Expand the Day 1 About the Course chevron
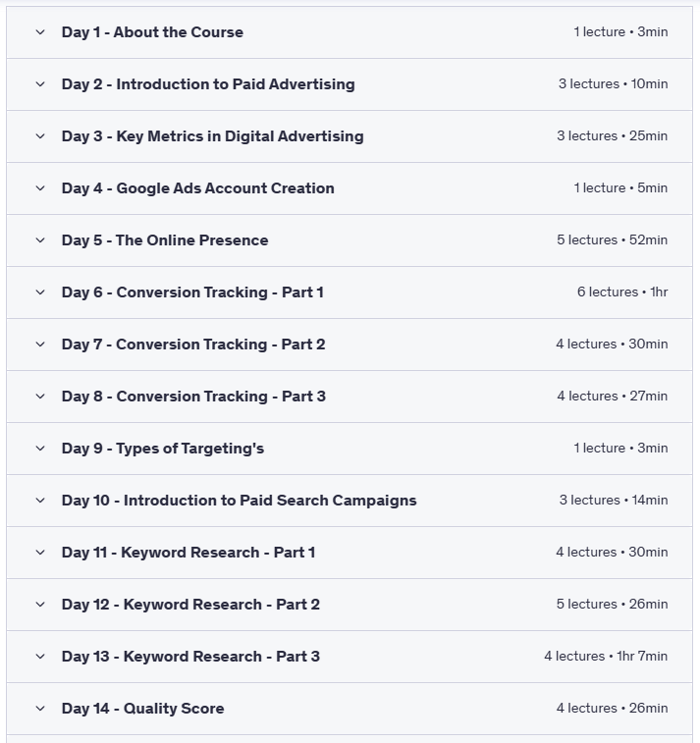 click(x=40, y=32)
